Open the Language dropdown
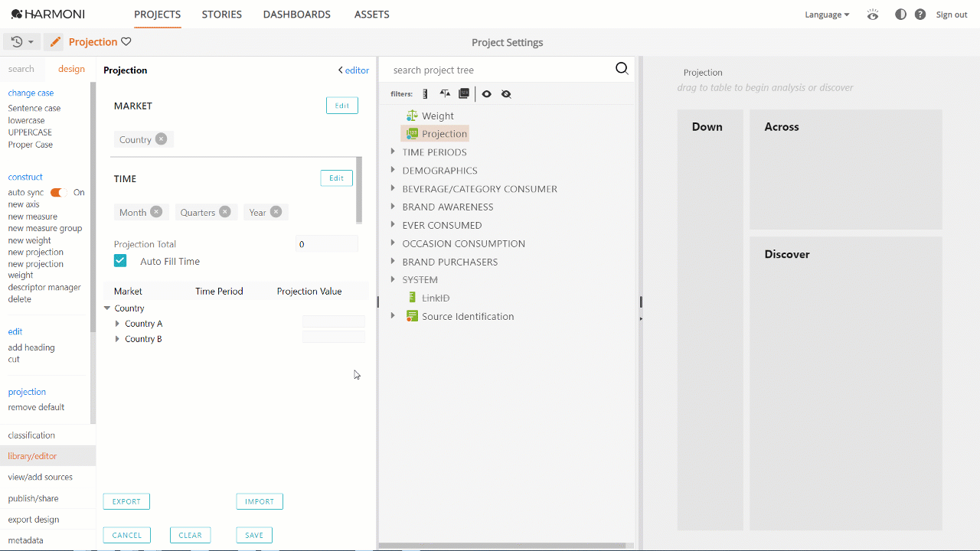This screenshot has width=980, height=551. coord(826,15)
